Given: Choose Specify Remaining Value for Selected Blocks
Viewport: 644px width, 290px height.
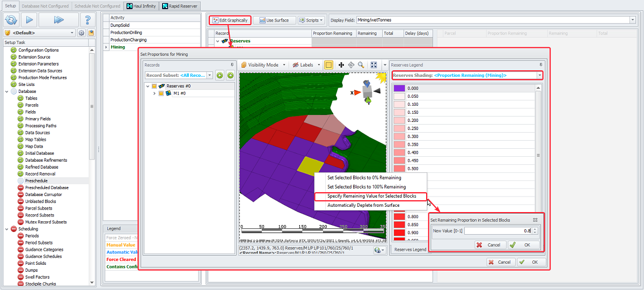Looking at the screenshot, I should 371,196.
